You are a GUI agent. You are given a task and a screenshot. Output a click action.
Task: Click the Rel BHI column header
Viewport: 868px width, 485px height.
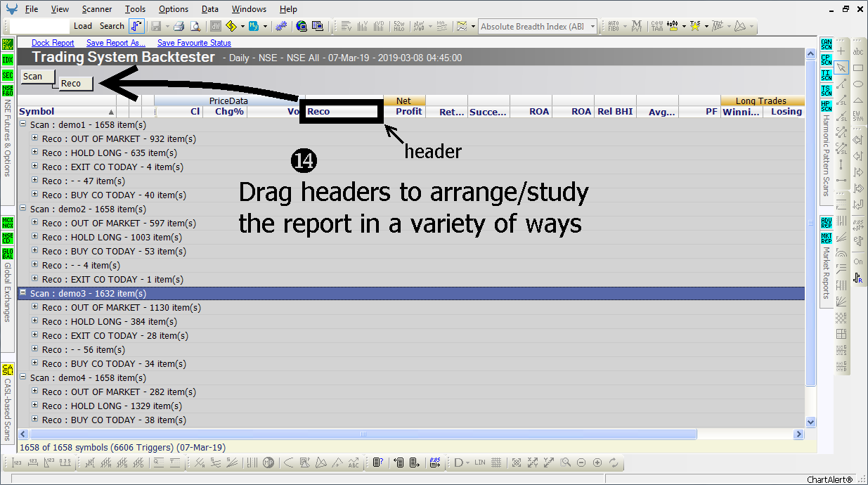[615, 111]
